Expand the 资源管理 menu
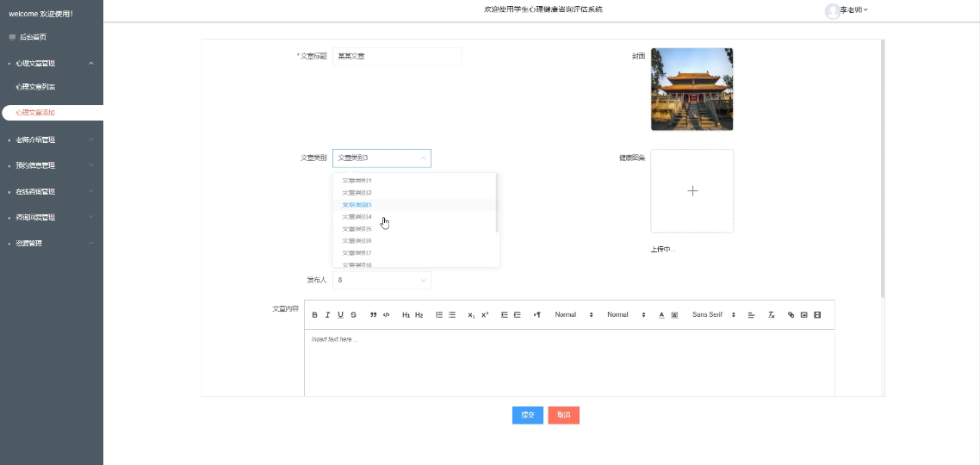The height and width of the screenshot is (465, 980). pyautogui.click(x=52, y=243)
